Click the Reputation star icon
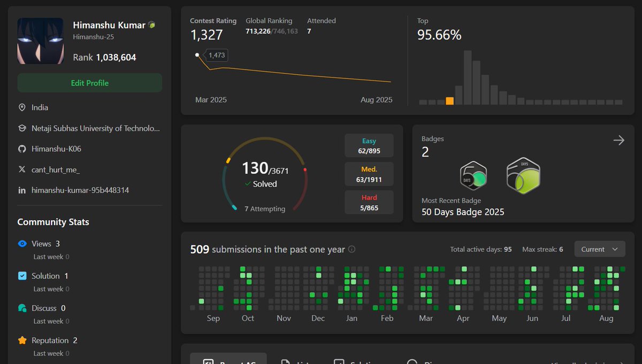Viewport: 642px width, 364px height. pyautogui.click(x=22, y=340)
